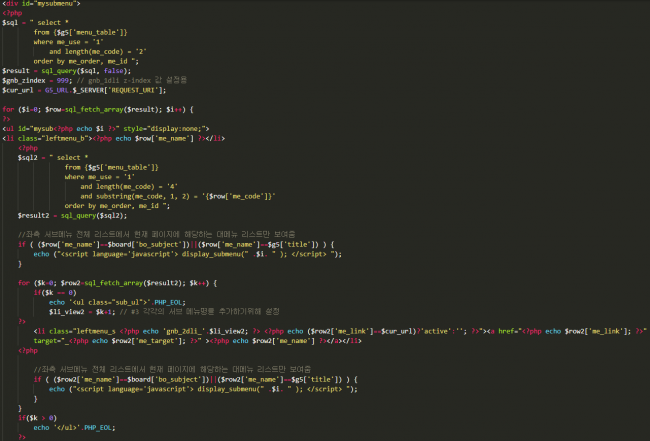The height and width of the screenshot is (441, 650).
Task: Click the line "and length(me_code) = '2'"
Action: pos(98,51)
